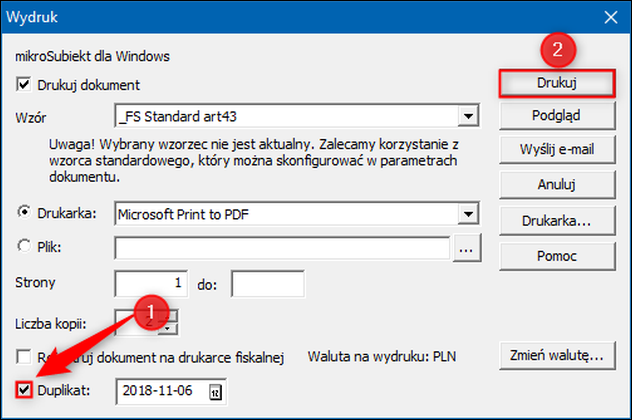Image resolution: width=632 pixels, height=420 pixels.
Task: Open print preview with Podgląd
Action: coord(557,116)
